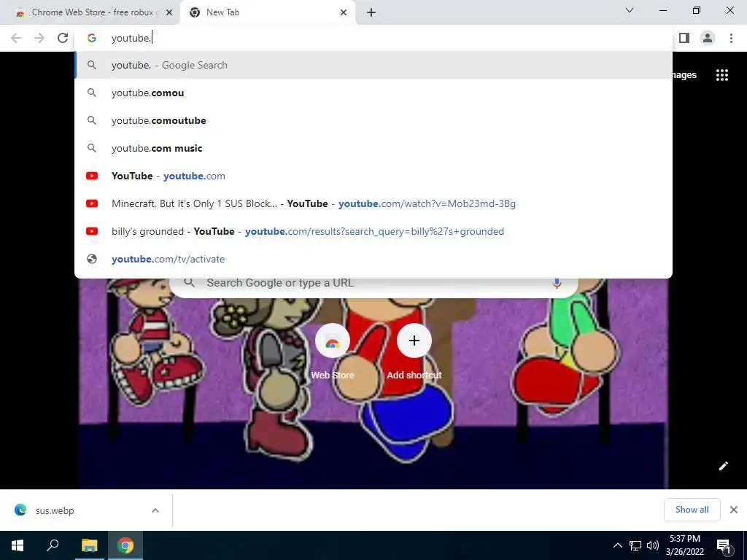This screenshot has height=560, width=747.
Task: Close the downloads bar
Action: click(734, 510)
